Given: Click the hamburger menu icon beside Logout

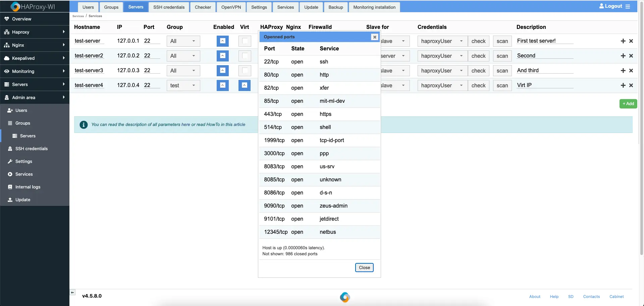Looking at the screenshot, I should pyautogui.click(x=628, y=6).
